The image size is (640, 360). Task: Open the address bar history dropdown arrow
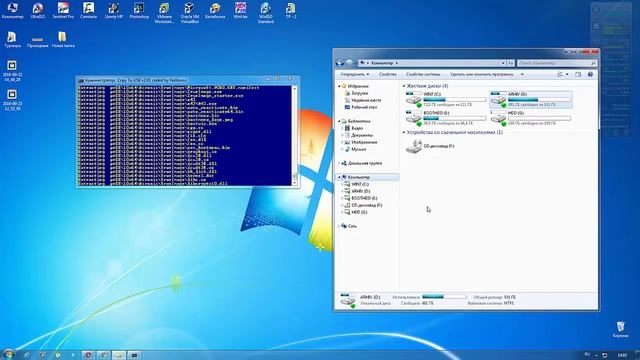click(503, 63)
